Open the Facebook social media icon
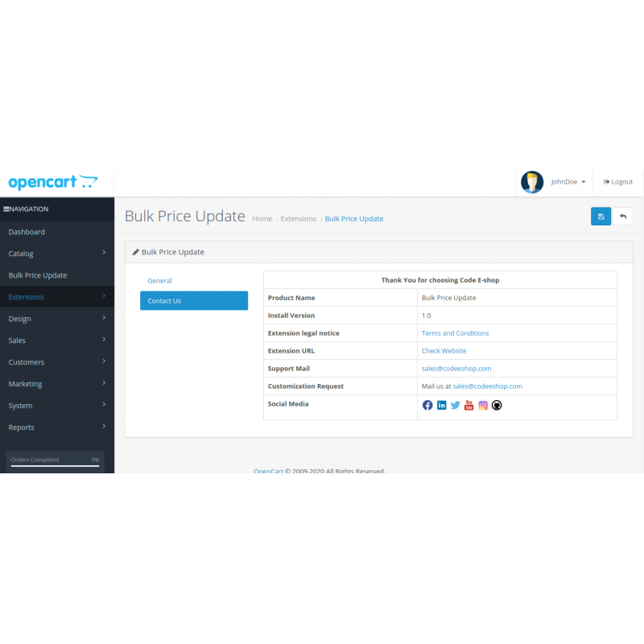The image size is (644, 644). click(x=427, y=405)
